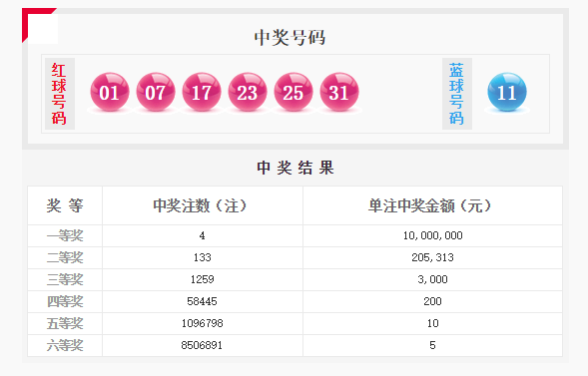Click the prize amount 205,313 cell
Image resolution: width=588 pixels, height=376 pixels.
[x=432, y=257]
